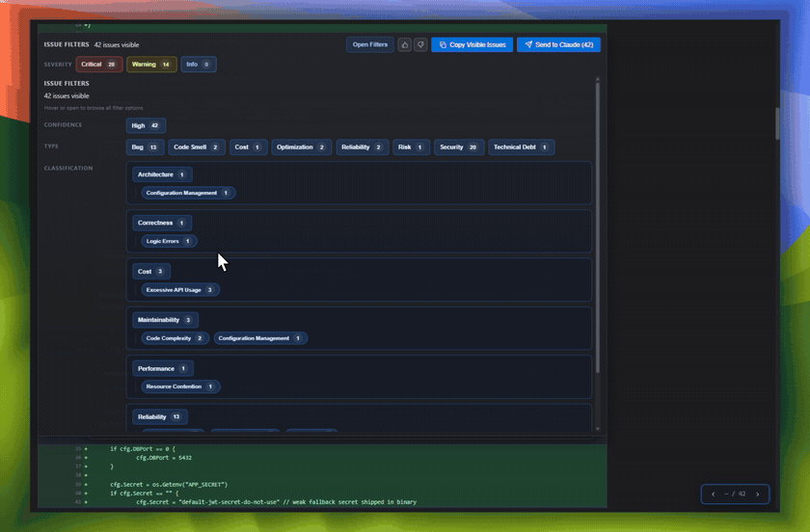Select the Correctness classification
Viewport: 810px width, 532px height.
[162, 224]
